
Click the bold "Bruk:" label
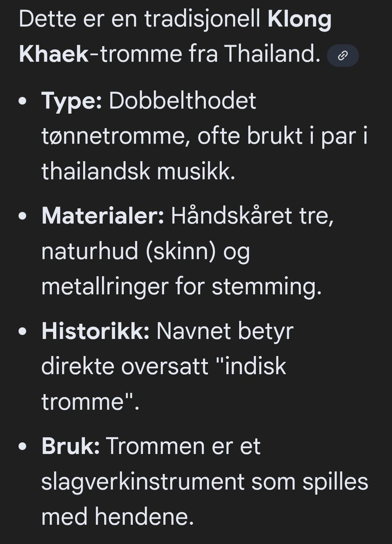[70, 446]
